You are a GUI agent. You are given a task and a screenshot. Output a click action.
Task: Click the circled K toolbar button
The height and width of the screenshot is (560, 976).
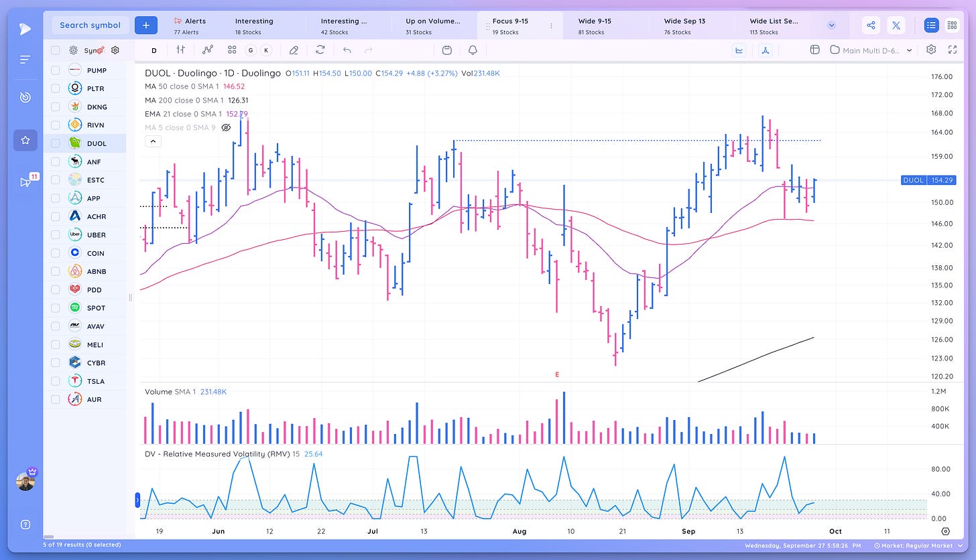(x=266, y=50)
